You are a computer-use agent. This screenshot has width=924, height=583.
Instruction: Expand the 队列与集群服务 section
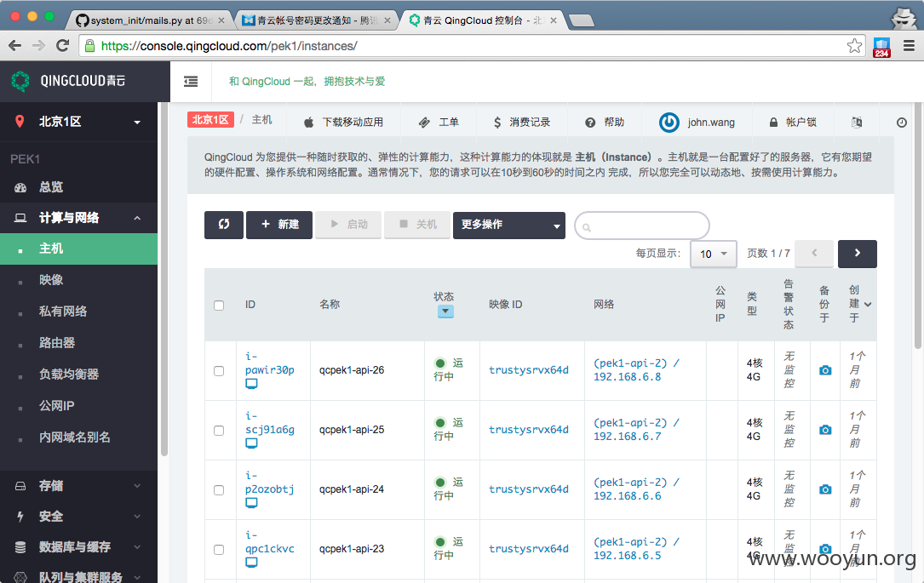[x=79, y=575]
